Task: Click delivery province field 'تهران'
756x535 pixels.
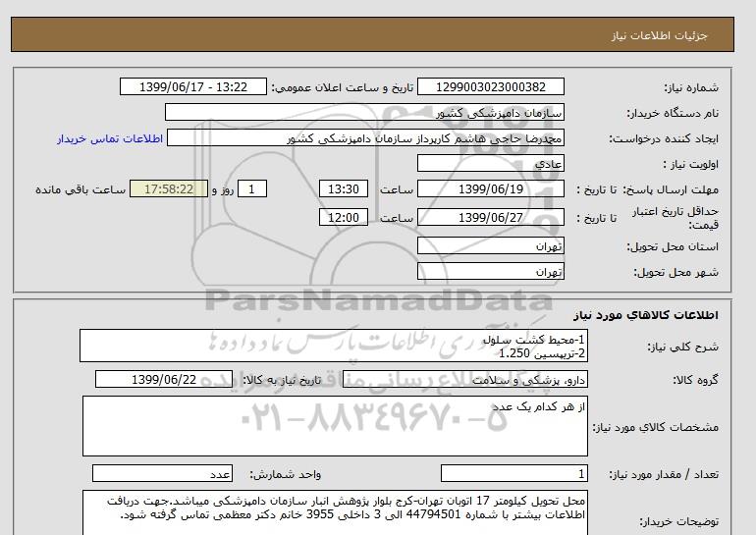Action: (x=490, y=245)
